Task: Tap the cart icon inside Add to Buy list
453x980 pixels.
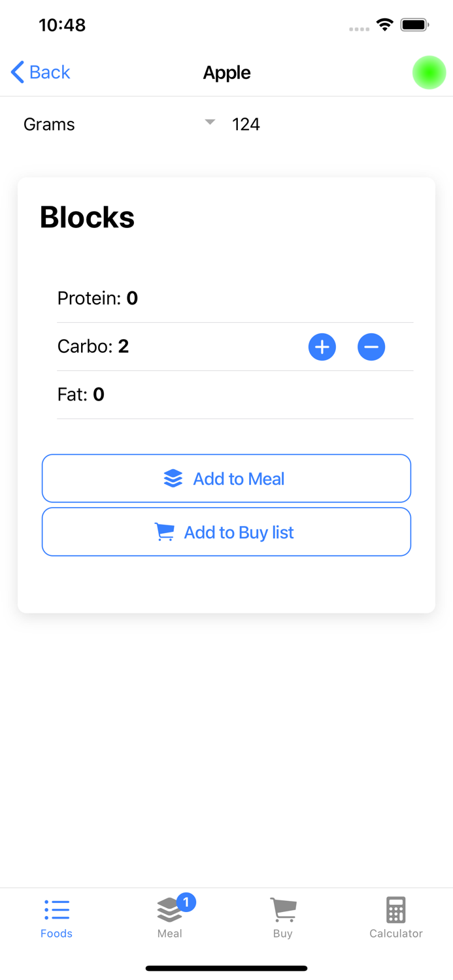Action: [x=164, y=532]
